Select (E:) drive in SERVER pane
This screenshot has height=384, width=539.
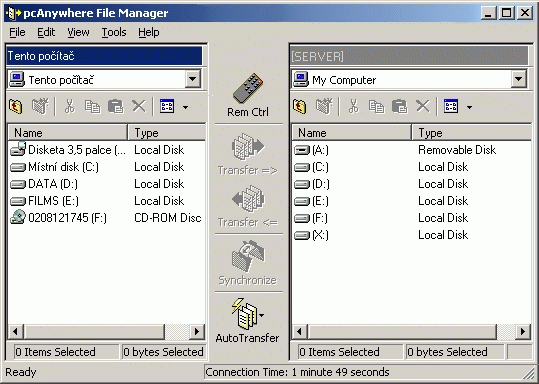(x=311, y=201)
